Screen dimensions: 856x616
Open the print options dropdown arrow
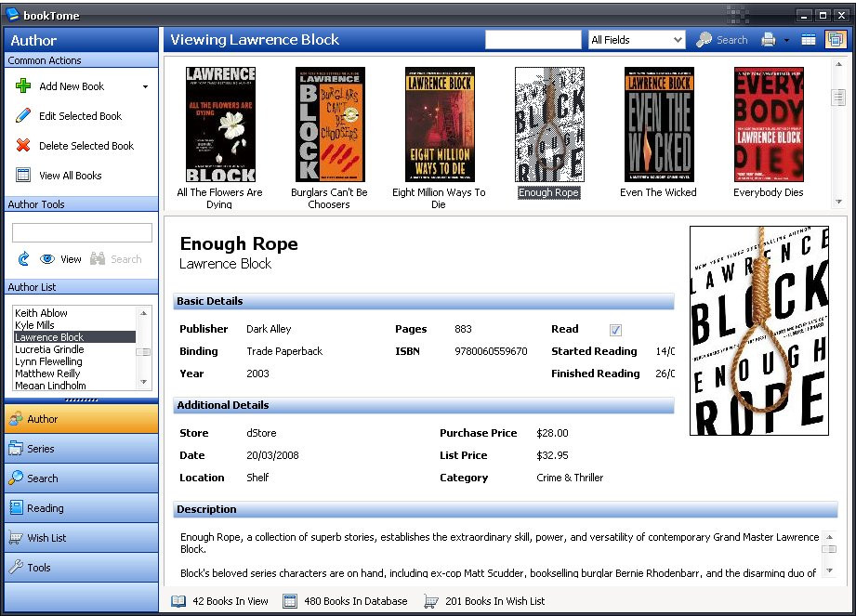pos(786,40)
